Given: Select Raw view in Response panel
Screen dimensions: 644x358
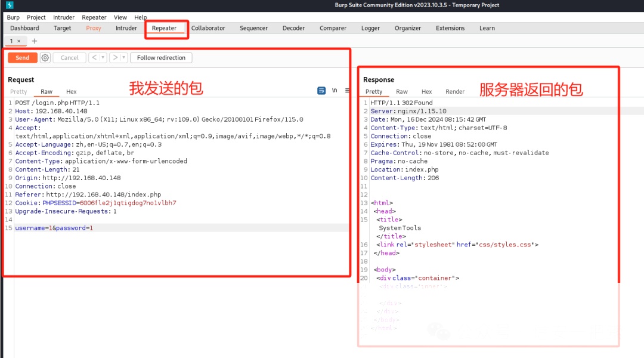Looking at the screenshot, I should point(402,92).
